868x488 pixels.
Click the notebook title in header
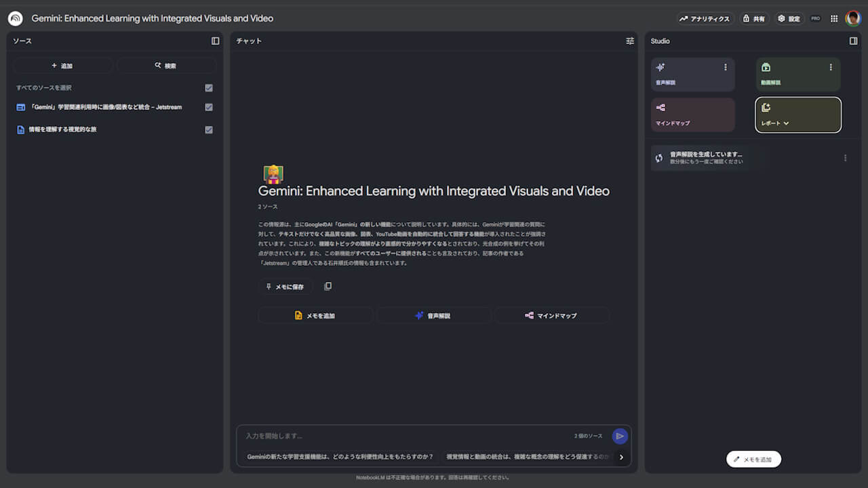153,18
